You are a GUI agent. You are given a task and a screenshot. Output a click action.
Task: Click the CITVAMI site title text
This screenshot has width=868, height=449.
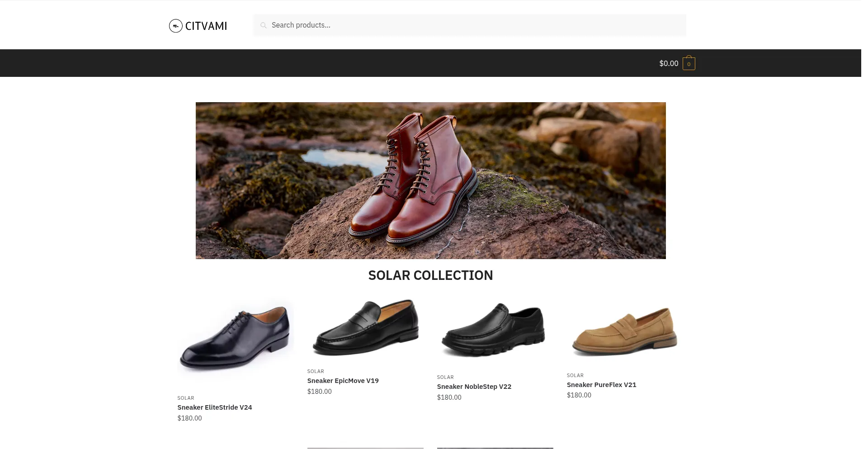click(206, 26)
